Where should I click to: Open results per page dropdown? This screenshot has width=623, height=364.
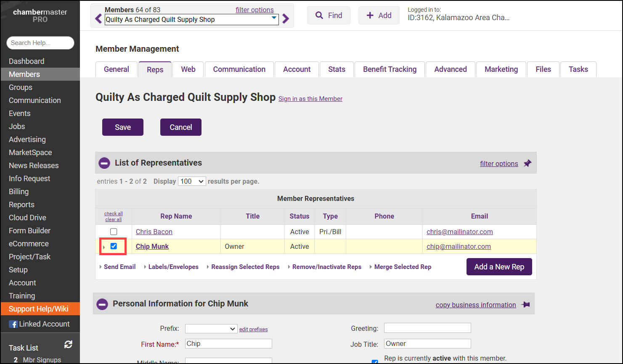[192, 182]
